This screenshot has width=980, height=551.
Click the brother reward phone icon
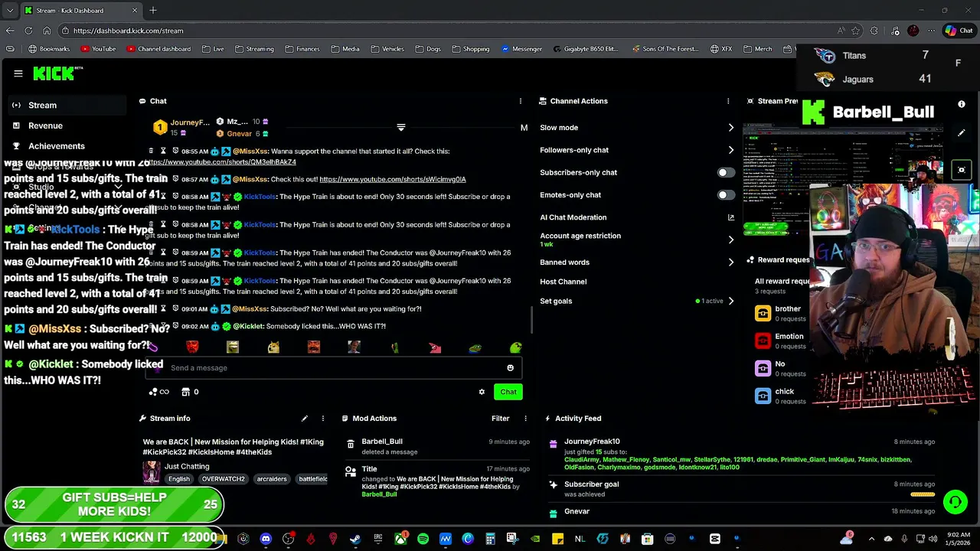coord(763,313)
